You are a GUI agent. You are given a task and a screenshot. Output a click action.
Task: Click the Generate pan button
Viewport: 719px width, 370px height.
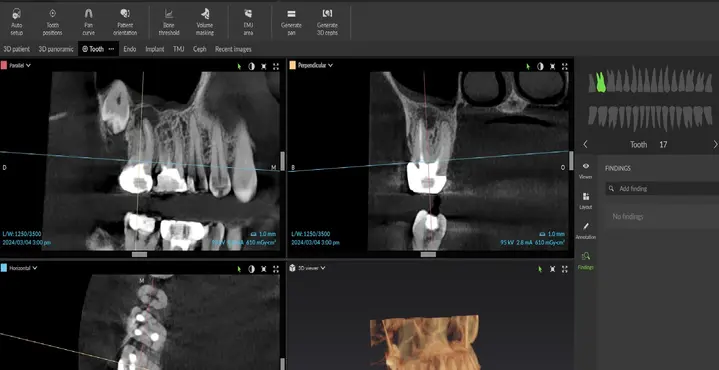(x=291, y=22)
